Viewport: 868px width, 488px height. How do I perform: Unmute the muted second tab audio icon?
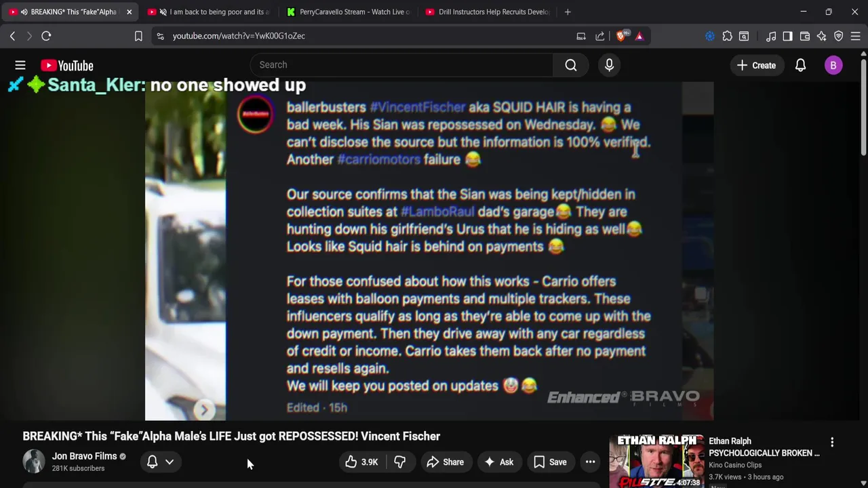pyautogui.click(x=163, y=12)
